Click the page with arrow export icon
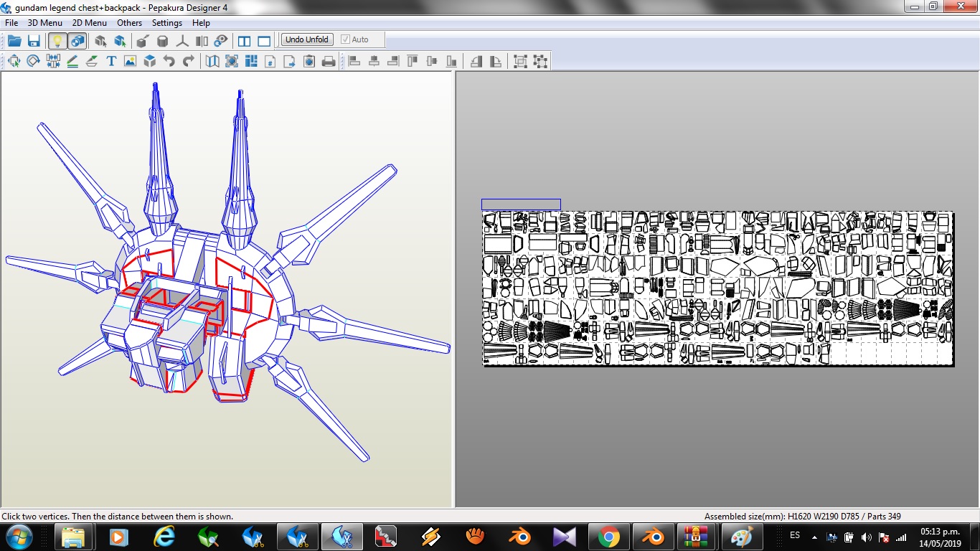 point(290,61)
